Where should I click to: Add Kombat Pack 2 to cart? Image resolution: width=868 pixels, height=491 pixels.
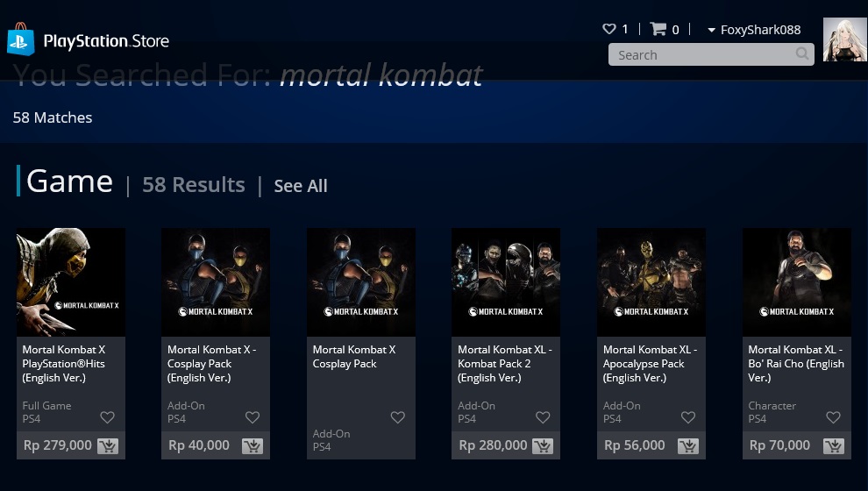[x=543, y=446]
